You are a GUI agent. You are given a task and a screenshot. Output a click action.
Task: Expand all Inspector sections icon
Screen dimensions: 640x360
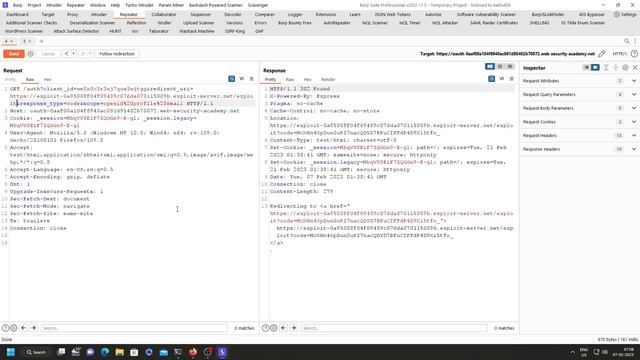606,68
